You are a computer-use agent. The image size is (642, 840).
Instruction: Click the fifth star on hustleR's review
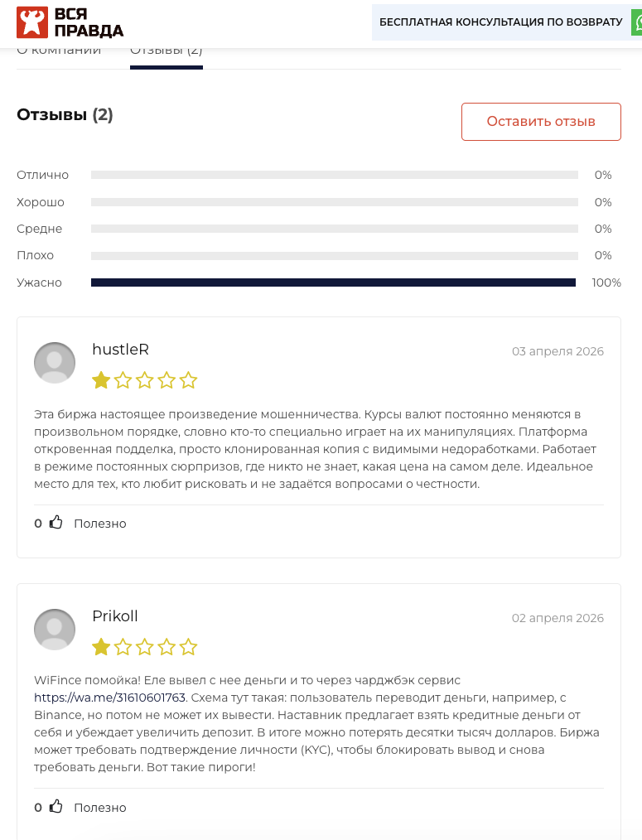[189, 380]
